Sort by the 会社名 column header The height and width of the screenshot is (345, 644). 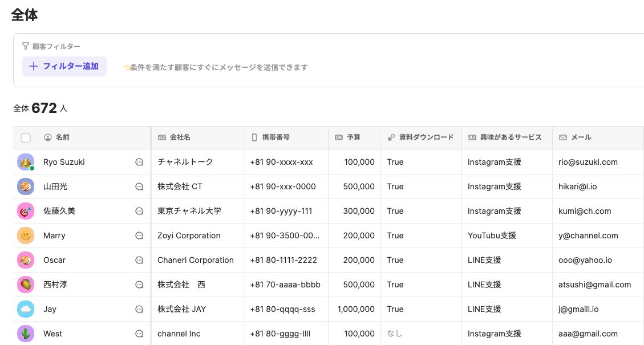point(180,137)
